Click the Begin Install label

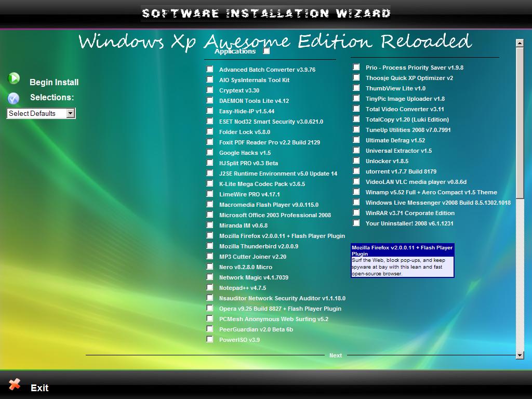54,83
